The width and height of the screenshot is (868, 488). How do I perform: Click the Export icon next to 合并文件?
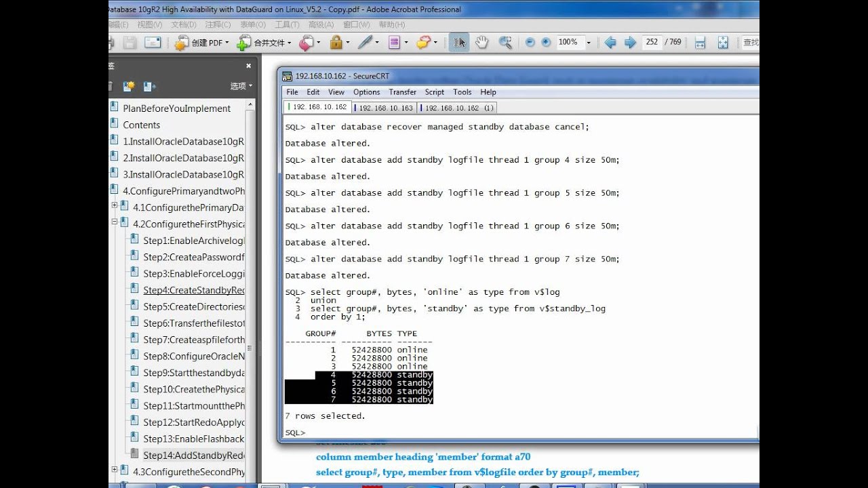coord(306,43)
